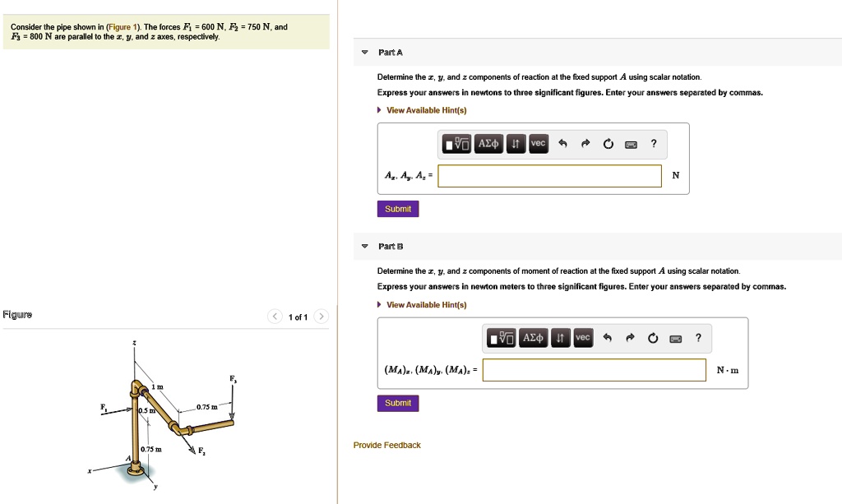Click the help question mark icon in Part B

click(x=697, y=337)
